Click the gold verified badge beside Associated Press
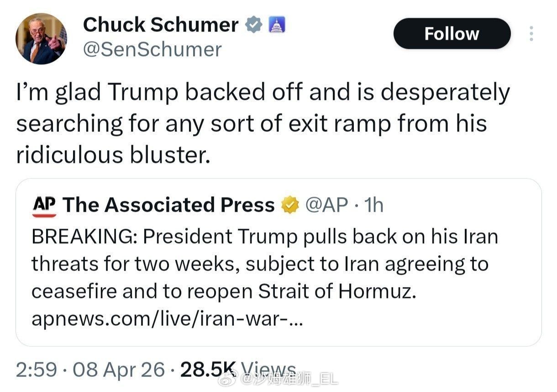The image size is (557, 392). (289, 206)
